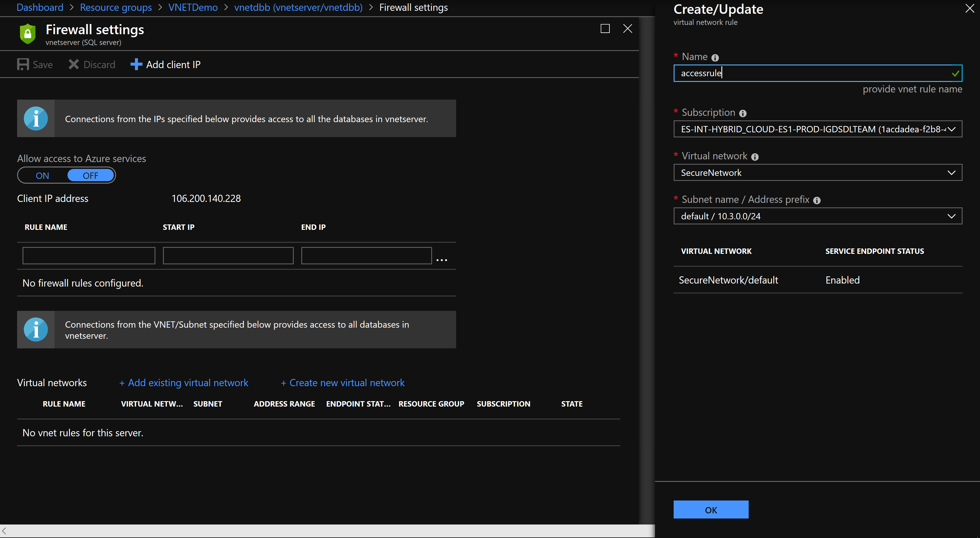Click 'No firewall rules configured.' text
Viewport: 980px width, 538px height.
click(83, 283)
